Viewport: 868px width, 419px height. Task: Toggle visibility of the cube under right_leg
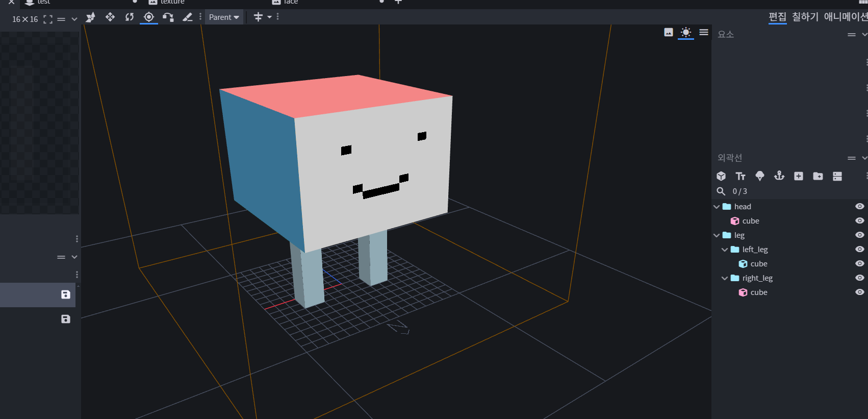[x=860, y=292]
